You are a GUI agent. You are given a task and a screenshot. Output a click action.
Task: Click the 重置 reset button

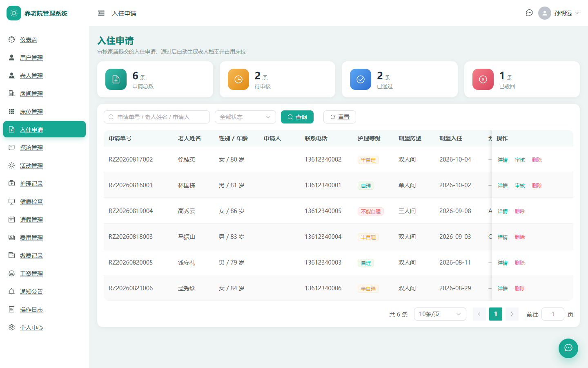(340, 117)
